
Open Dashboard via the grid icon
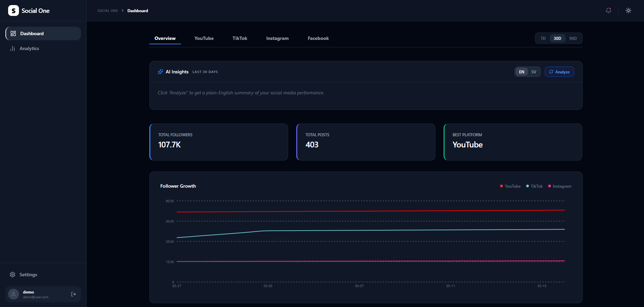(14, 33)
